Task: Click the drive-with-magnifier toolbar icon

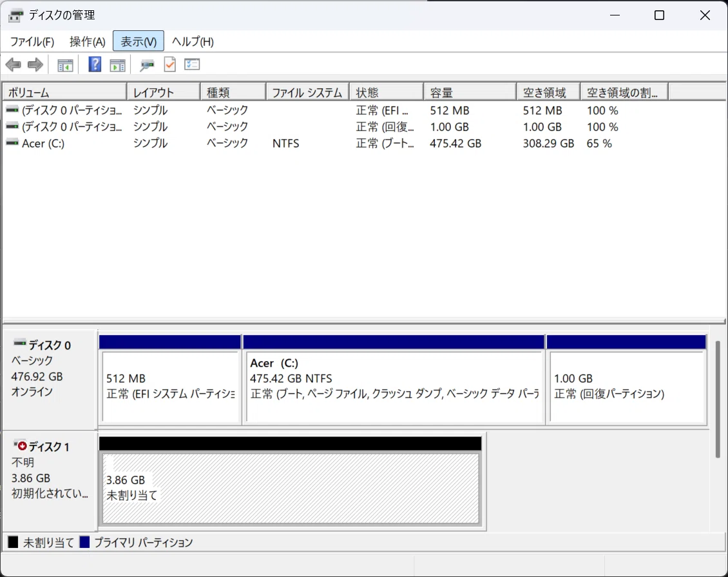Action: coord(147,65)
